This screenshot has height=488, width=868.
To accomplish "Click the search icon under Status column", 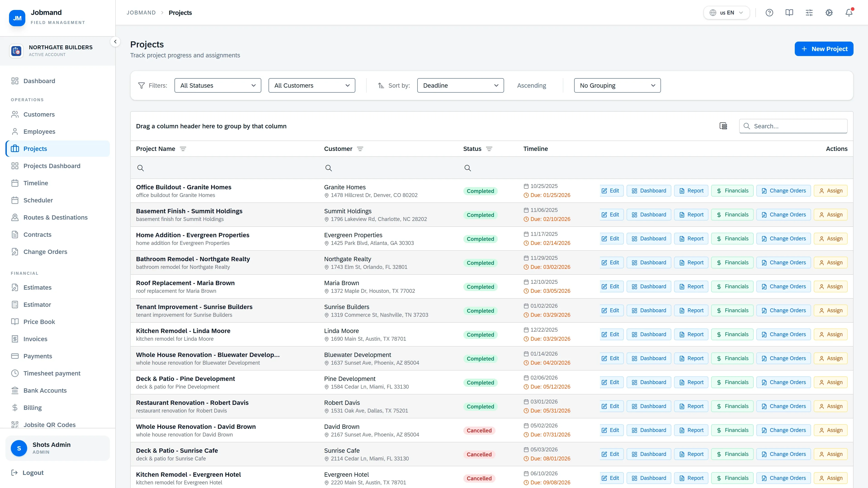I will (x=468, y=168).
